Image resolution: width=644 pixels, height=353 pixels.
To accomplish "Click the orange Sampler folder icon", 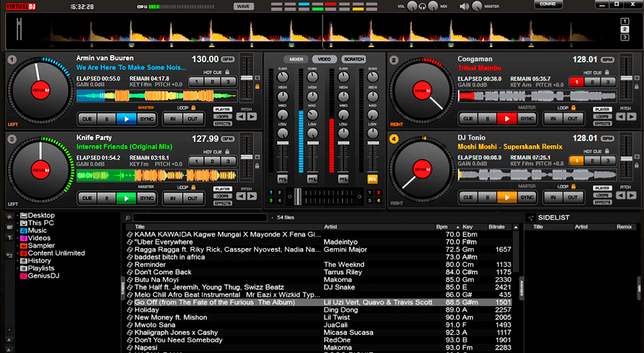I will pos(23,246).
